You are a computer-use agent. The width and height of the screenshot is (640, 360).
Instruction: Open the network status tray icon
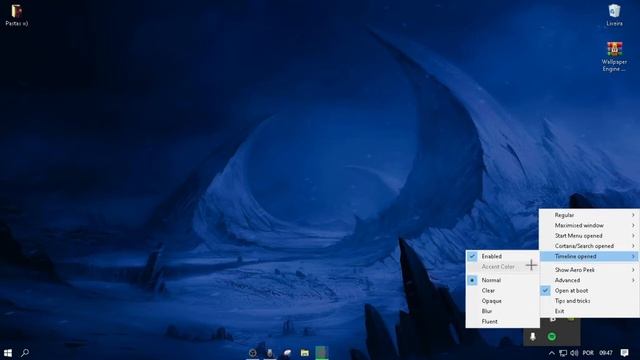(x=563, y=353)
